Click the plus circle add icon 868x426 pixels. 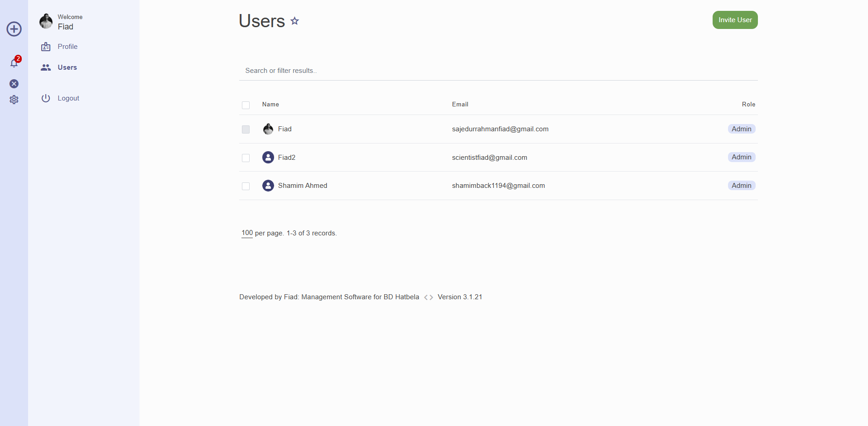click(14, 29)
